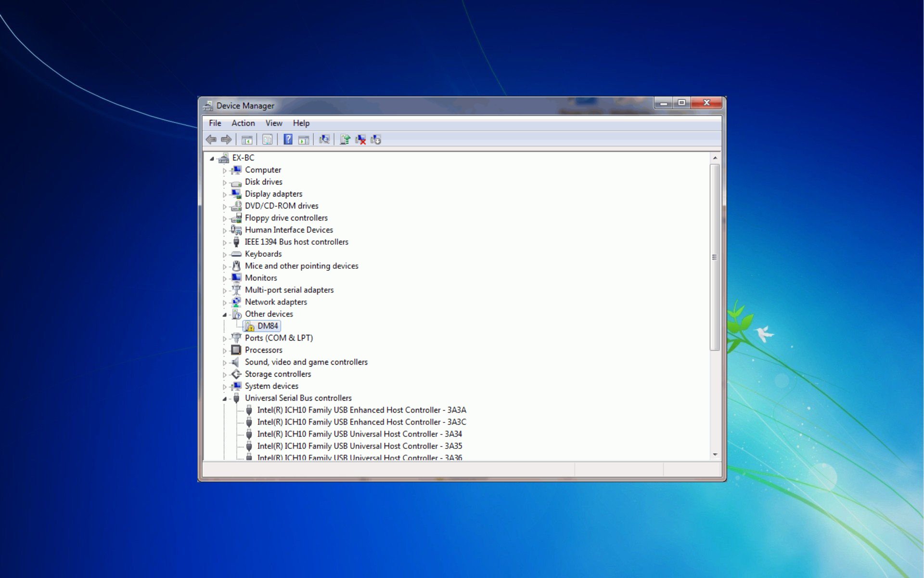Click the Network adapters category icon

coord(236,302)
